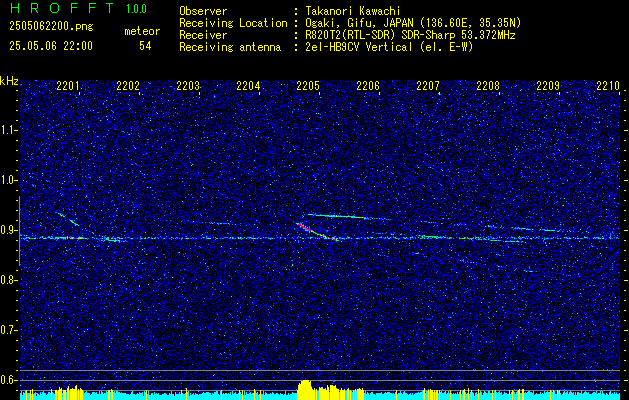The height and width of the screenshot is (400, 629).
Task: Click the diagonal echo streak near 2201
Action: pos(68,219)
